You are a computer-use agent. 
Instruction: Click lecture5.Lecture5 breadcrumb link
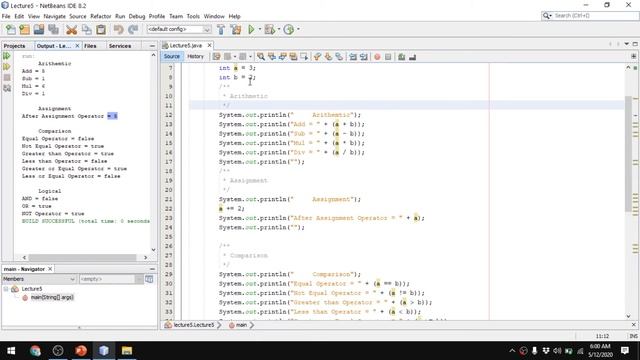click(193, 325)
